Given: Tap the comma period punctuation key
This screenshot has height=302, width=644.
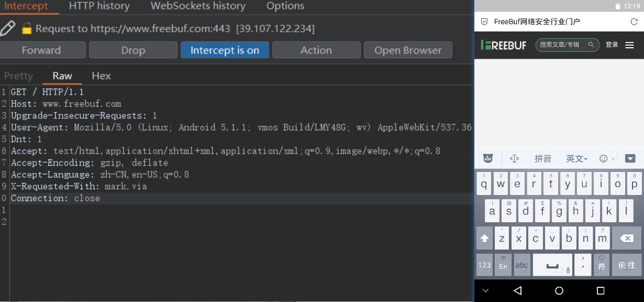Looking at the screenshot, I should click(x=583, y=265).
